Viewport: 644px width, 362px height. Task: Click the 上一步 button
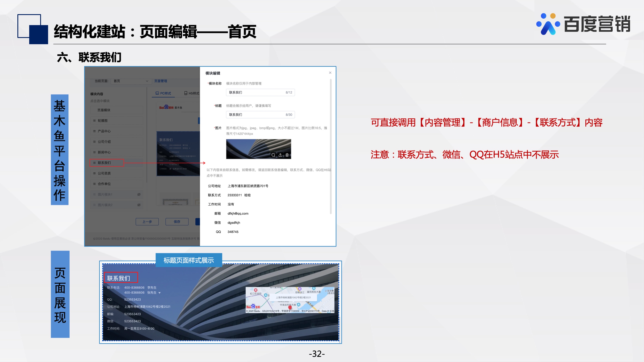coord(147,222)
